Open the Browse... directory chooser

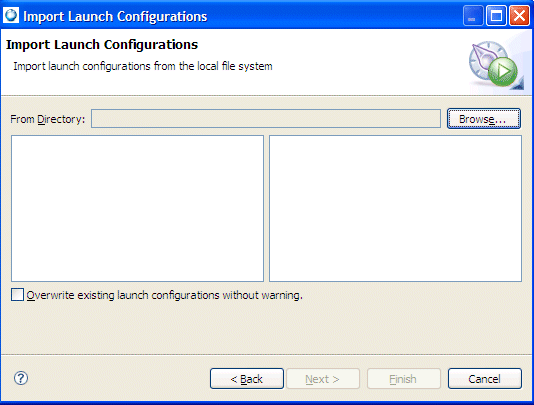pyautogui.click(x=484, y=119)
